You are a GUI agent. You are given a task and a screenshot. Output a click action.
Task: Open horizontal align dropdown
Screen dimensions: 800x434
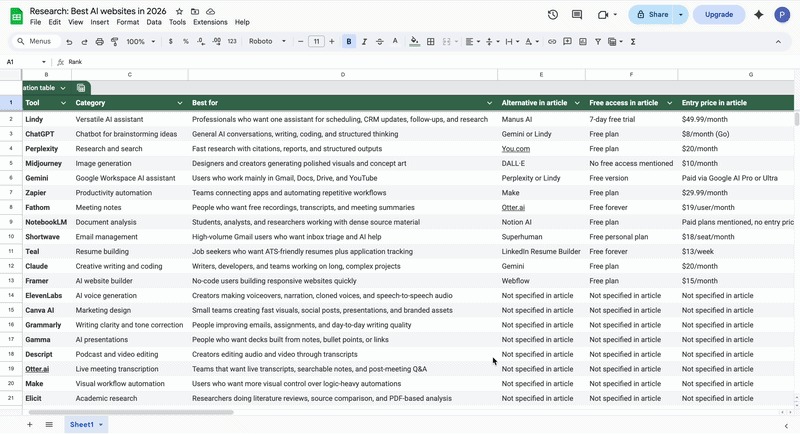tap(473, 42)
